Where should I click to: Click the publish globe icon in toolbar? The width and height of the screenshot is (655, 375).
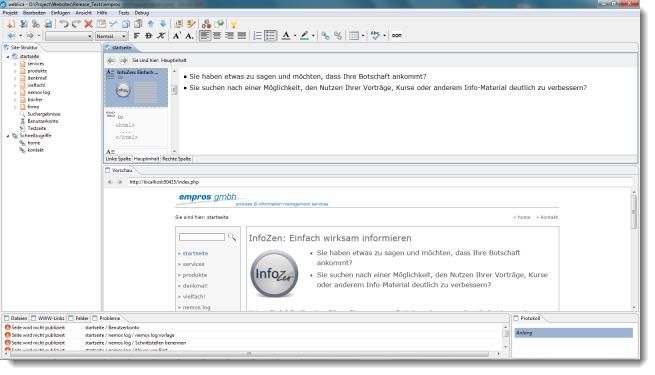pos(219,24)
